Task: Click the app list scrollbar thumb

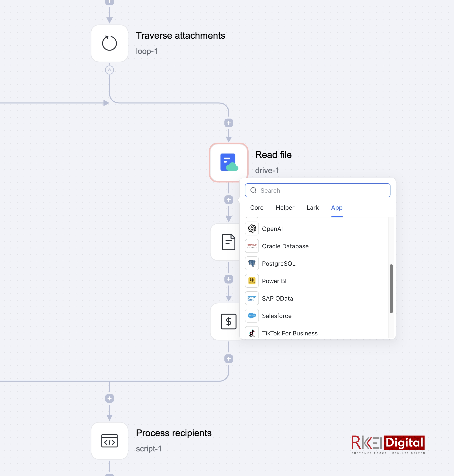Action: pos(391,289)
